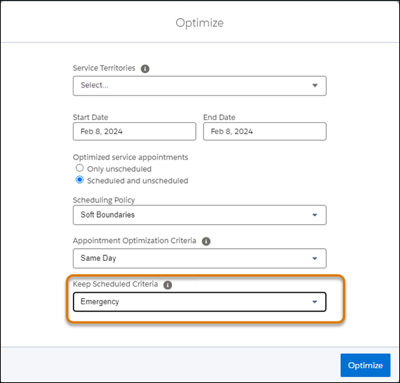The image size is (400, 383).
Task: Click the Appointment Optimization Criteria info icon
Action: 206,241
